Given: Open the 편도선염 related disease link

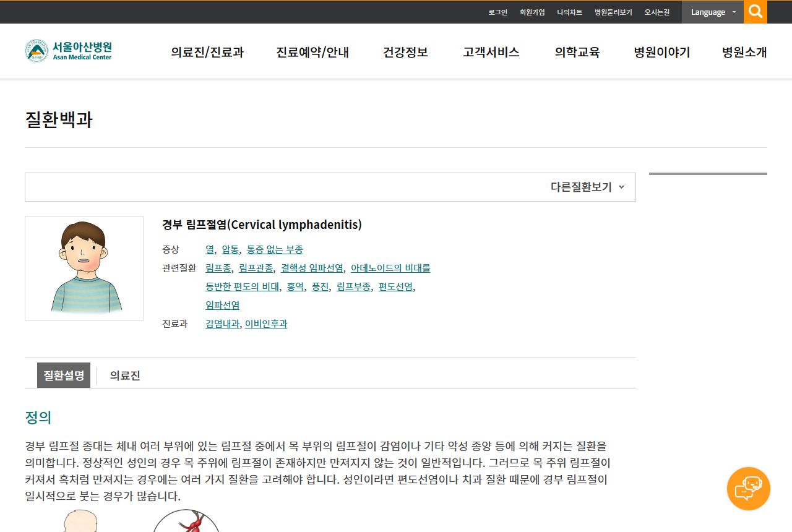Looking at the screenshot, I should (395, 286).
